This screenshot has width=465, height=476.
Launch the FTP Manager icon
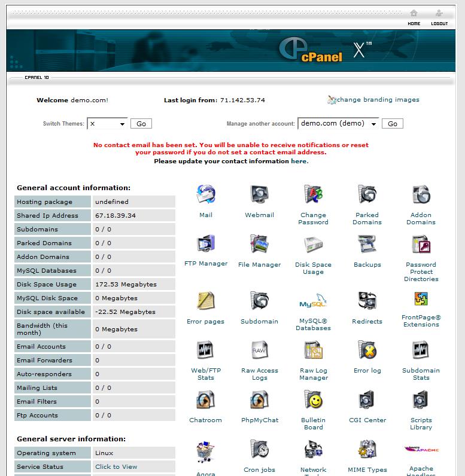coord(206,243)
